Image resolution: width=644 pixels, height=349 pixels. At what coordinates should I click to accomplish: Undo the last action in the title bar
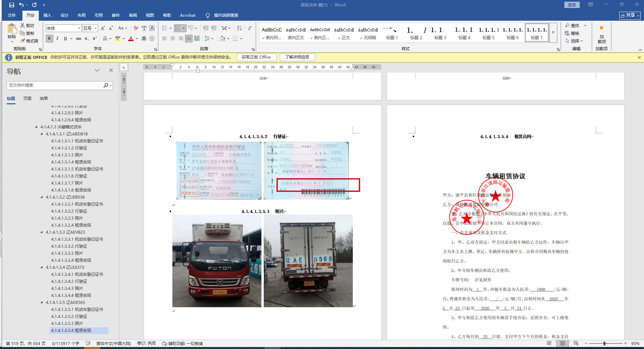coord(21,5)
